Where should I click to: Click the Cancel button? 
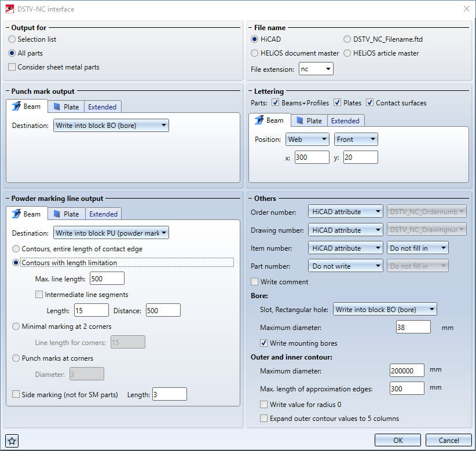449,440
